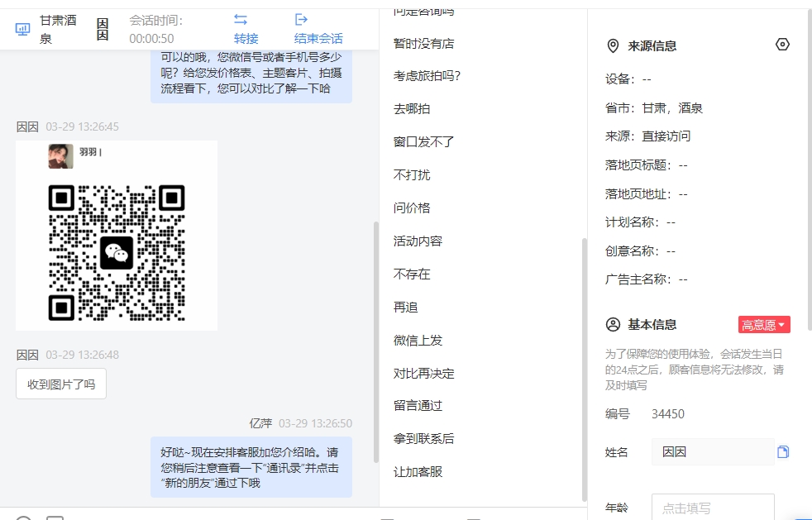Pick the 留言通过 quick reply
The width and height of the screenshot is (812, 520).
point(418,406)
